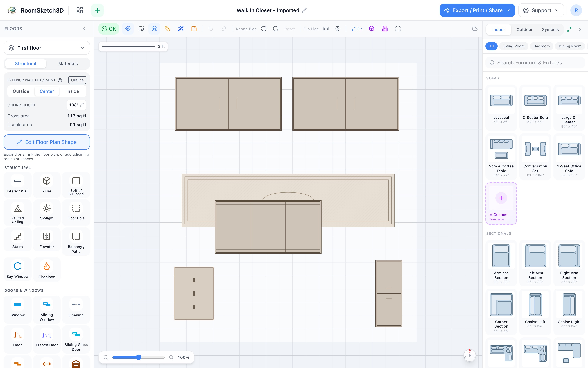
Task: Expand the Support dropdown
Action: [x=541, y=10]
